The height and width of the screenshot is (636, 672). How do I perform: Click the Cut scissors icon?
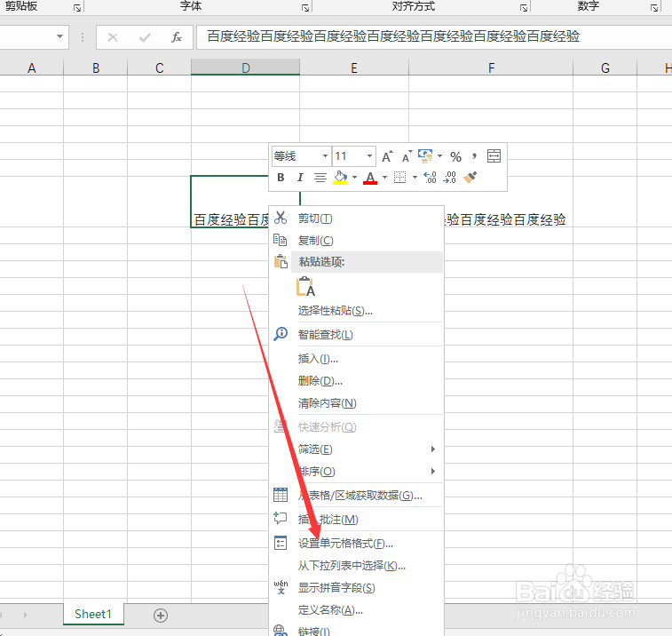tap(281, 218)
